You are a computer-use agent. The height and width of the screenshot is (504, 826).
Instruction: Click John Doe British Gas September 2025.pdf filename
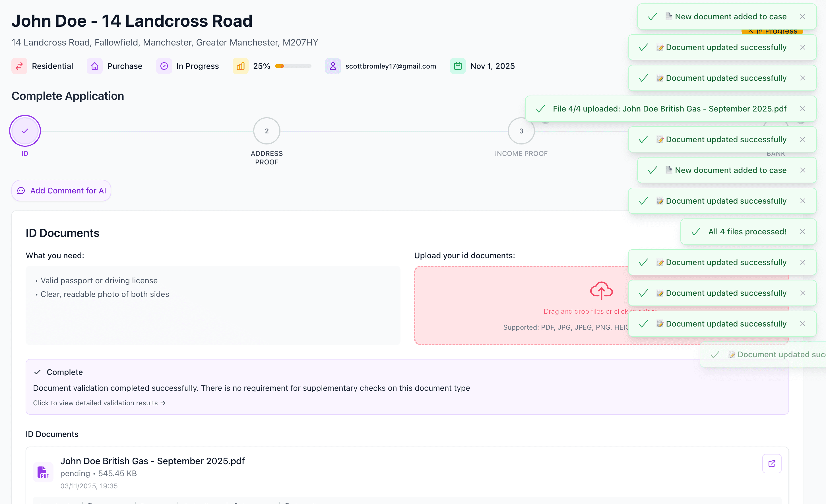click(x=152, y=461)
